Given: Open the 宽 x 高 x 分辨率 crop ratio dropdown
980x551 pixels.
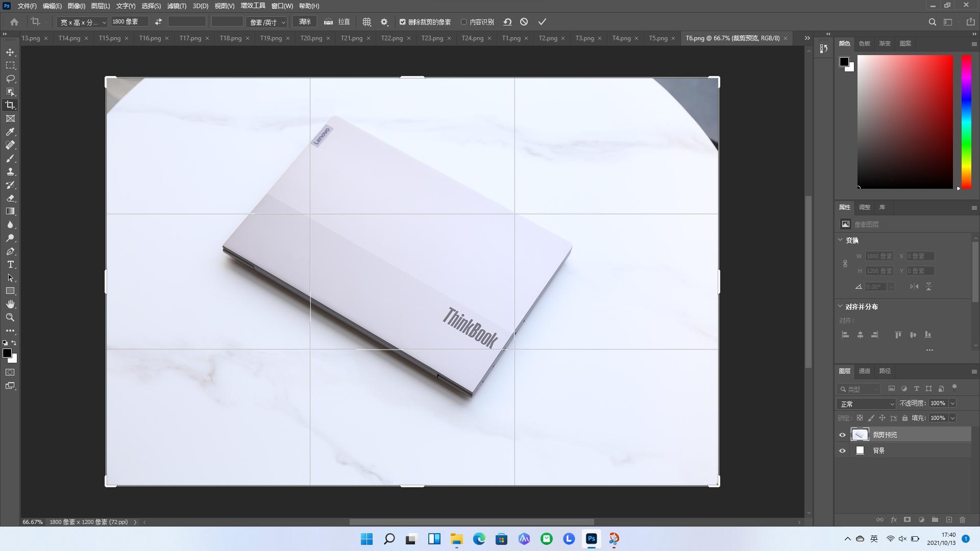Looking at the screenshot, I should (81, 22).
